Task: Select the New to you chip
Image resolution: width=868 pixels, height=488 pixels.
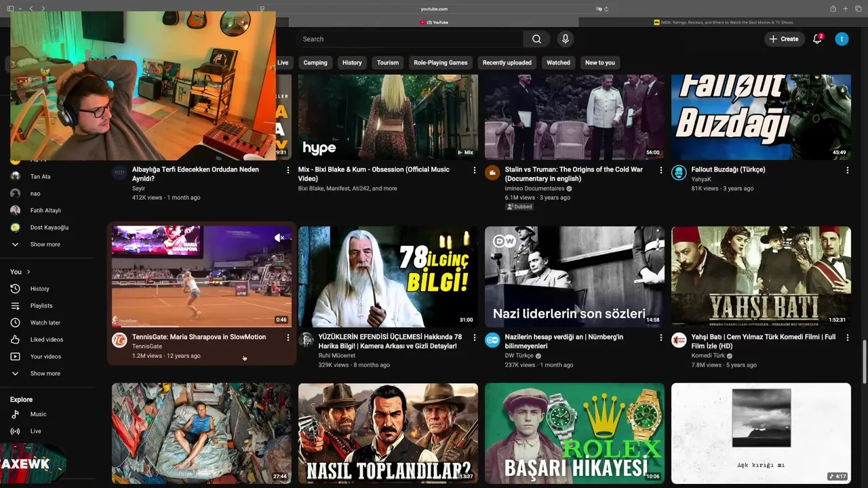Action: (x=600, y=62)
